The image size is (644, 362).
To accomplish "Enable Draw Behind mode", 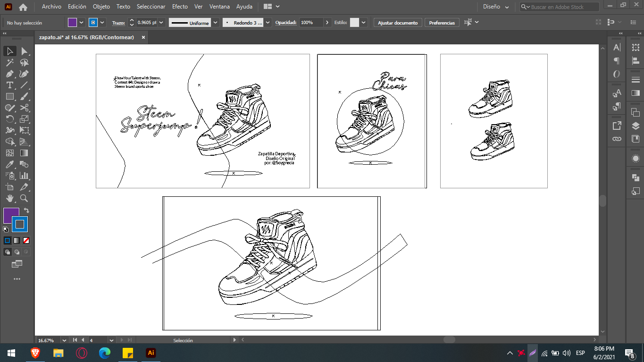I will coord(17,252).
